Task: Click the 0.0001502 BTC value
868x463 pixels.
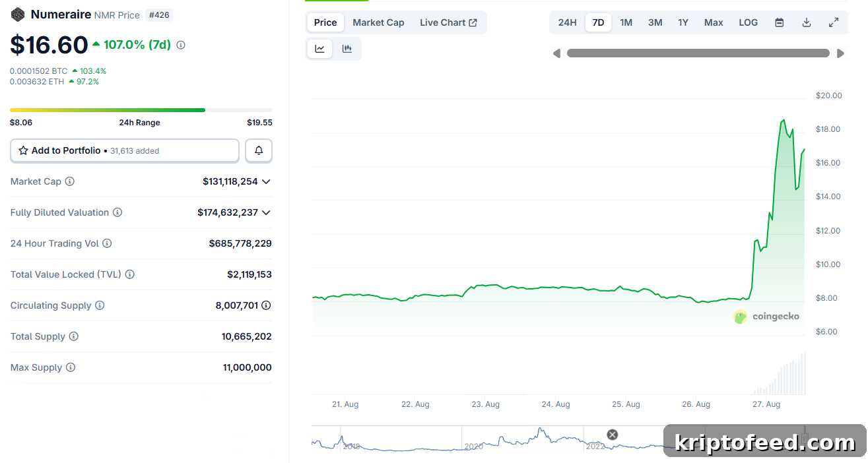Action: tap(38, 71)
